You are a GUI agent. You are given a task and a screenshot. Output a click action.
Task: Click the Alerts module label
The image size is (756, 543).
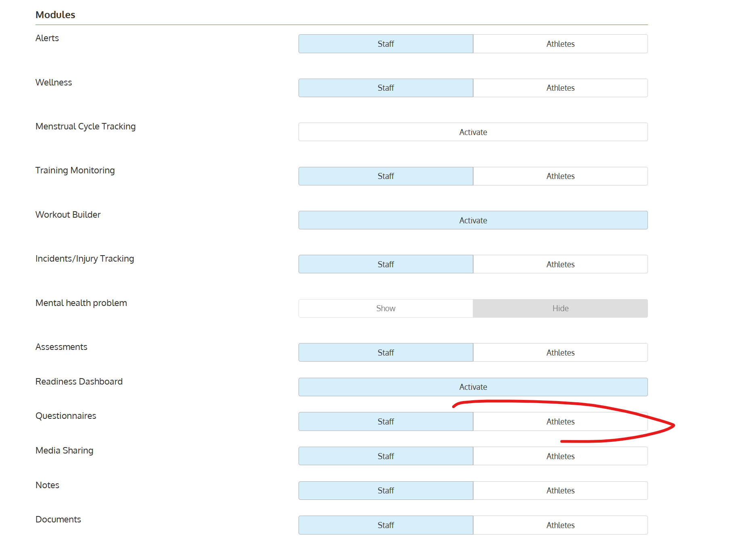[47, 38]
